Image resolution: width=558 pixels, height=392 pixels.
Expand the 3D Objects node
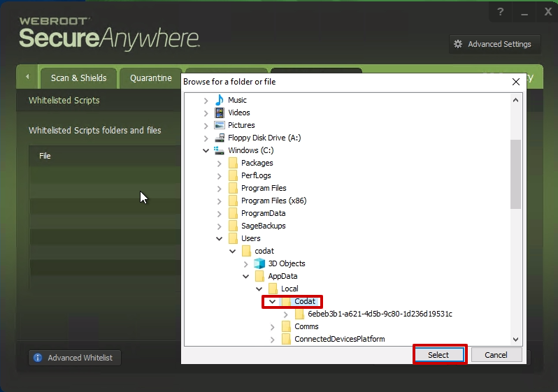pos(246,264)
